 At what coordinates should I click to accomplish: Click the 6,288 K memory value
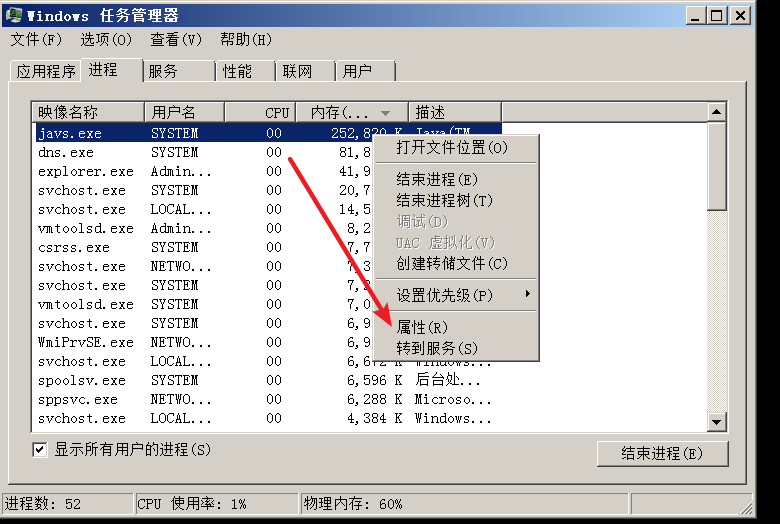(375, 399)
